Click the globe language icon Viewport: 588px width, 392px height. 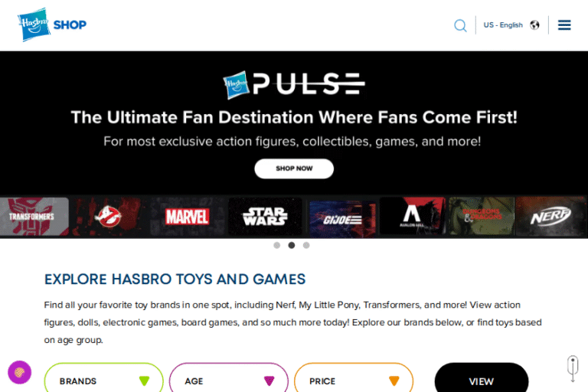(x=534, y=25)
